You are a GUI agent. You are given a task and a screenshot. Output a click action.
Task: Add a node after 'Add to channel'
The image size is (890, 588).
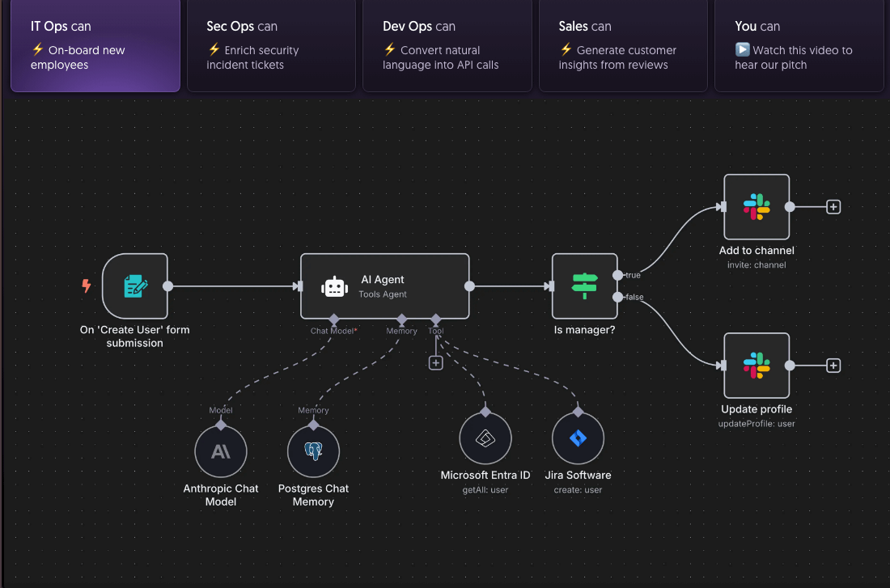833,207
